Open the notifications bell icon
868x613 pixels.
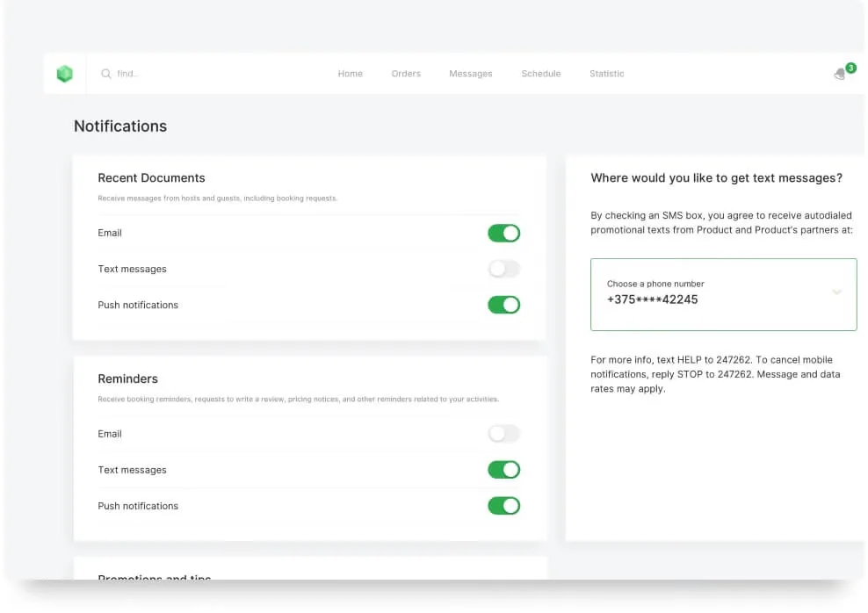[840, 74]
